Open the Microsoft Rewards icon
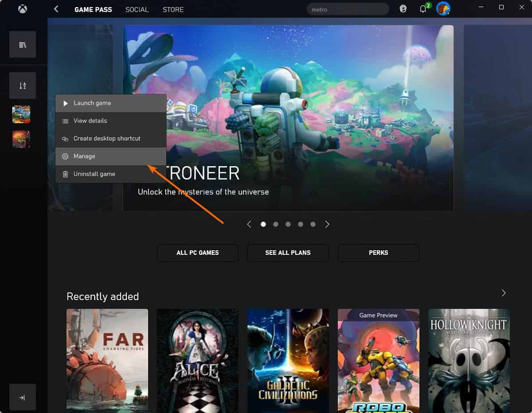This screenshot has height=413, width=532. [x=403, y=8]
